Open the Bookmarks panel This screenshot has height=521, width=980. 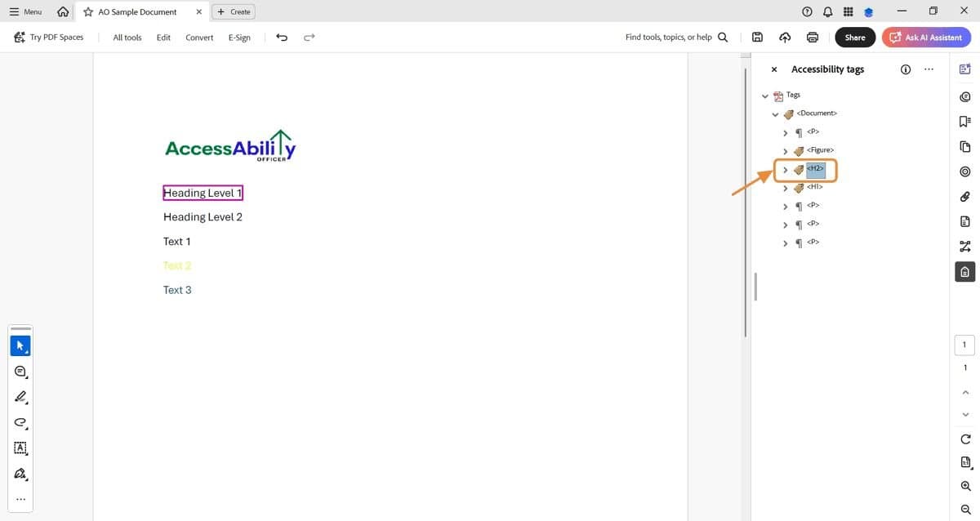point(964,121)
